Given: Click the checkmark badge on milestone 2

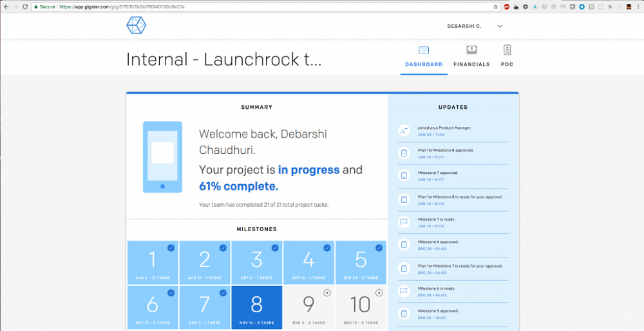Looking at the screenshot, I should 223,248.
